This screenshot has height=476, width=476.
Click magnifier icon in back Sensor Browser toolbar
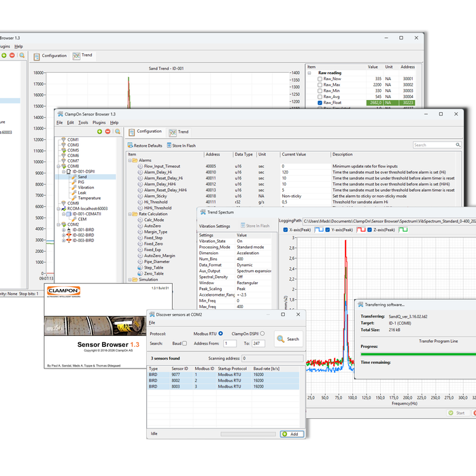22,55
